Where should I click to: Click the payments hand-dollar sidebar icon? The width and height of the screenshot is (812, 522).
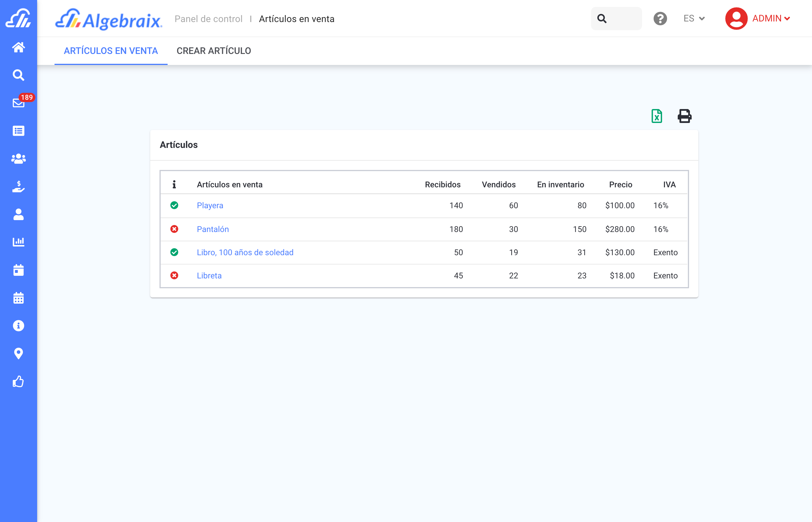click(18, 186)
